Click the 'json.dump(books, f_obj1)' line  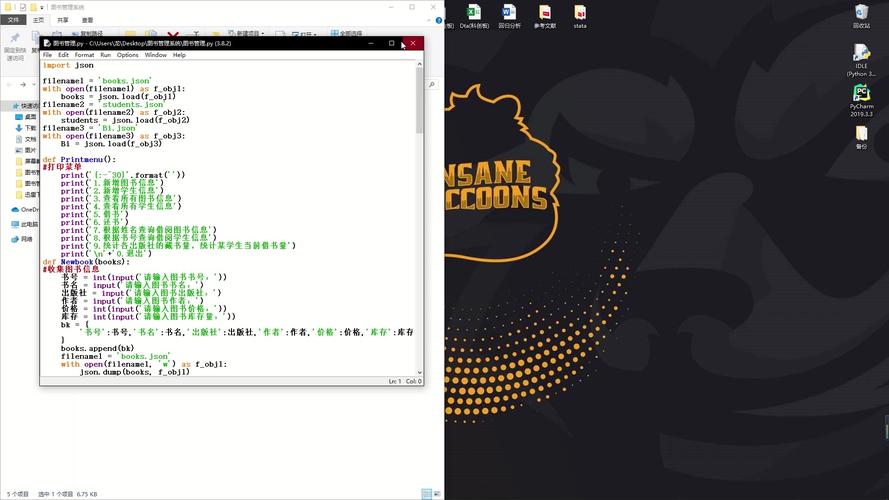[134, 372]
